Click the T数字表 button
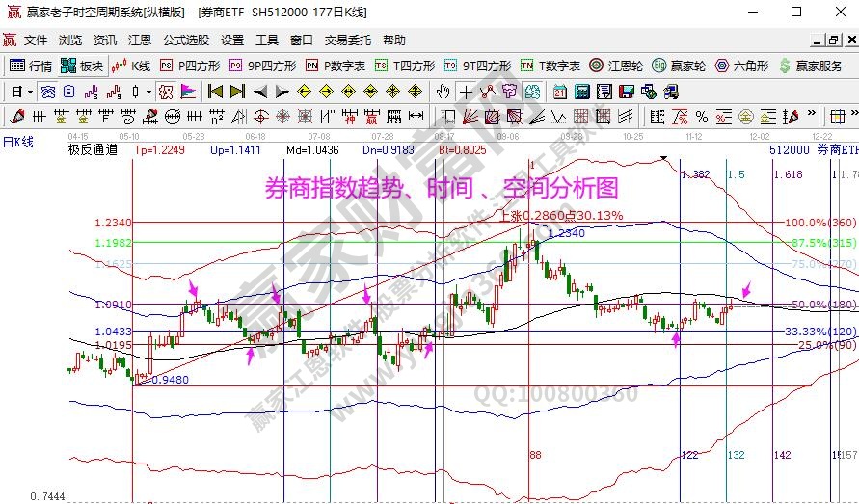The image size is (859, 504). (x=550, y=66)
